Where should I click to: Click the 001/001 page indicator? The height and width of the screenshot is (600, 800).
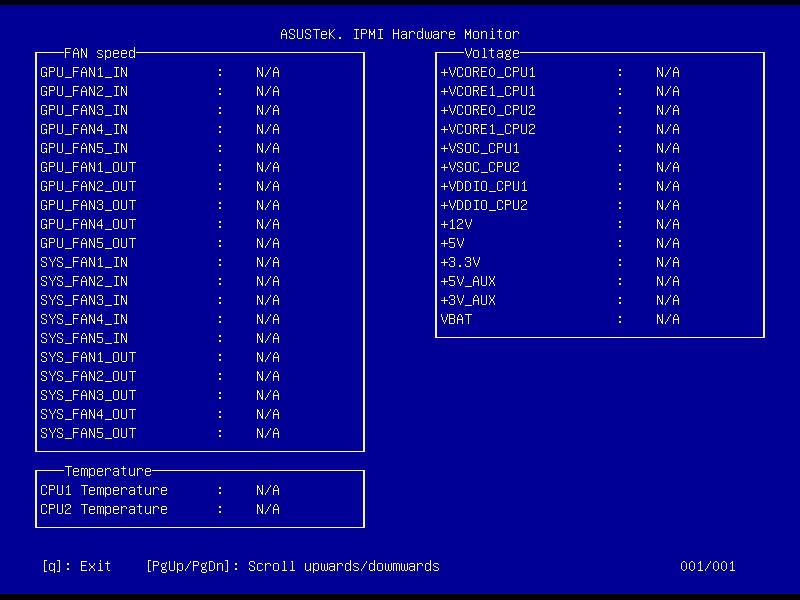708,566
